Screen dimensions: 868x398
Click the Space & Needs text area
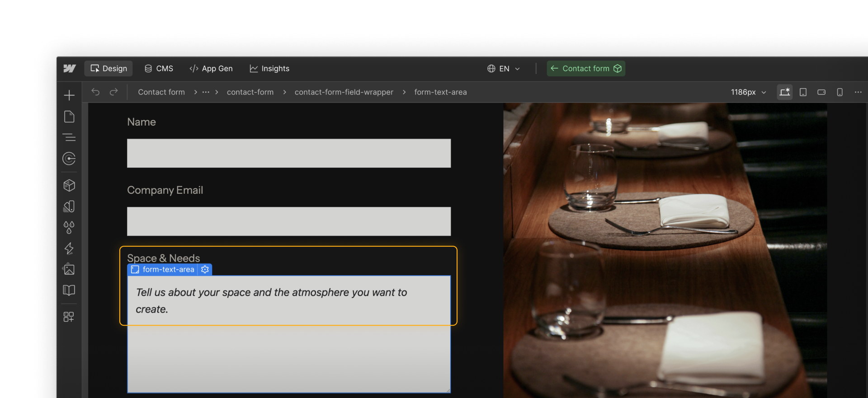click(289, 334)
